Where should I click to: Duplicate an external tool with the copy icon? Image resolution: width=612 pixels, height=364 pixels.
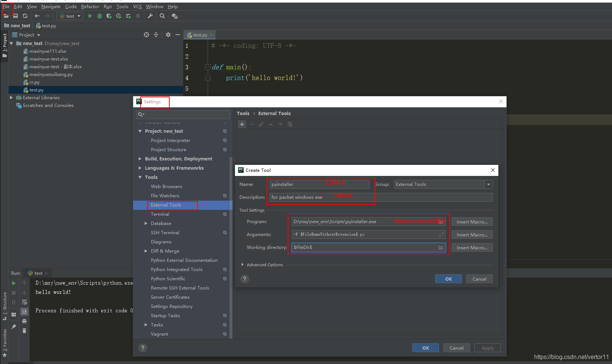[x=290, y=124]
